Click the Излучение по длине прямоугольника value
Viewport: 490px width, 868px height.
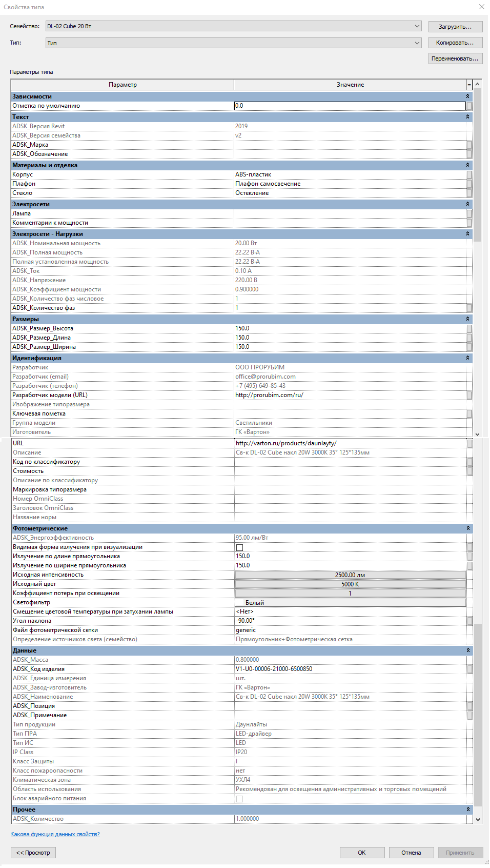tap(351, 556)
